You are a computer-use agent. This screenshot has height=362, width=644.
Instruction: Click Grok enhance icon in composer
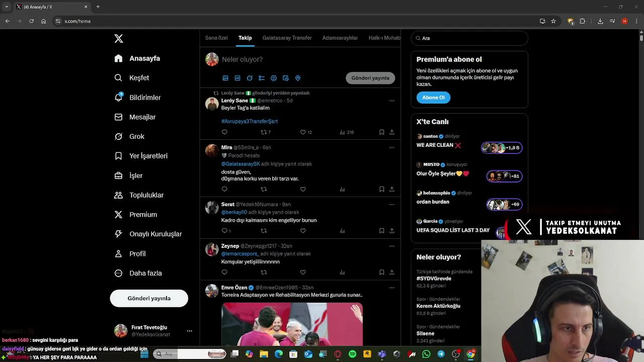[250, 78]
